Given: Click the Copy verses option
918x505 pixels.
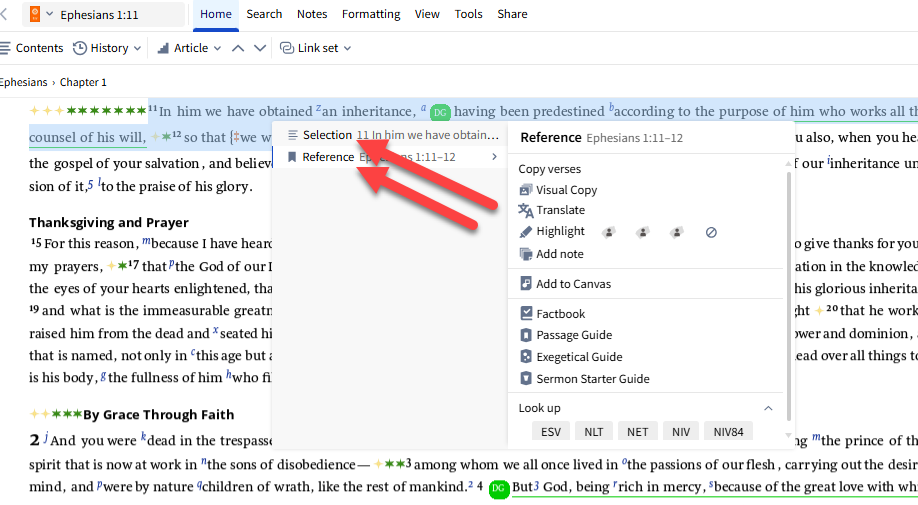Looking at the screenshot, I should pyautogui.click(x=549, y=169).
